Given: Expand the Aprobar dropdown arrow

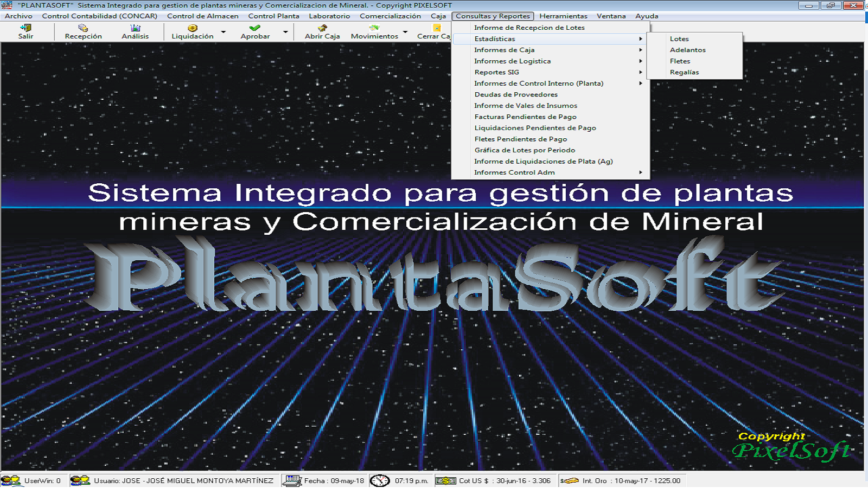Looking at the screenshot, I should click(x=285, y=32).
